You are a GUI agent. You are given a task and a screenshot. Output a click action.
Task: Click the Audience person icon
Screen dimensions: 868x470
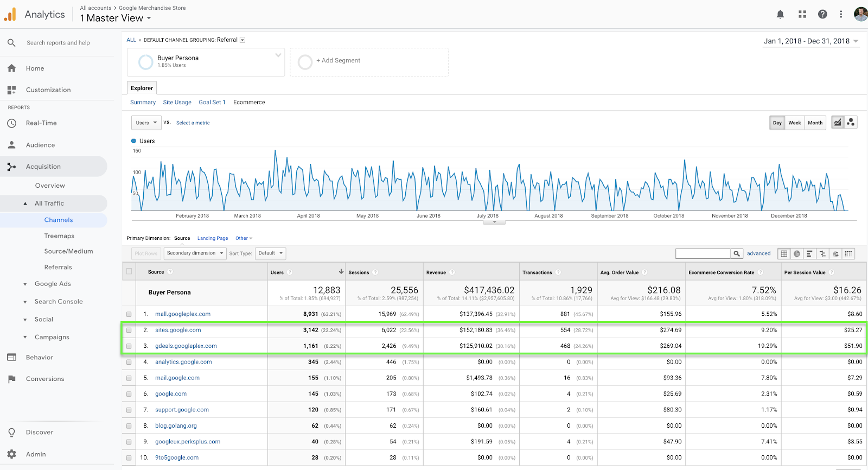pos(11,145)
